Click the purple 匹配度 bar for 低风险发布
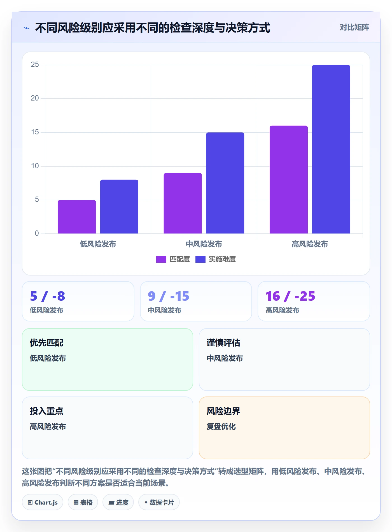Viewport: 392px width, 532px height. [77, 217]
